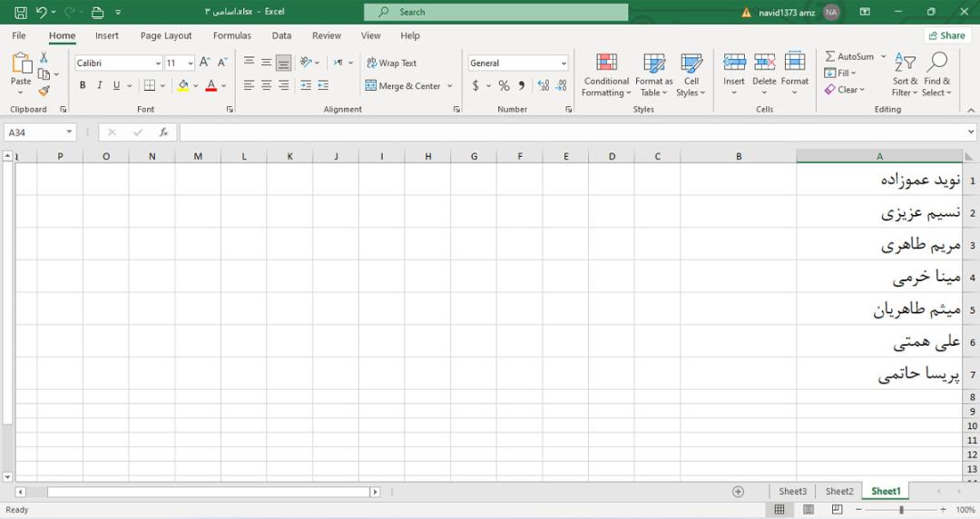Switch to the Formulas ribbon tab
The width and height of the screenshot is (980, 519).
pyautogui.click(x=232, y=35)
